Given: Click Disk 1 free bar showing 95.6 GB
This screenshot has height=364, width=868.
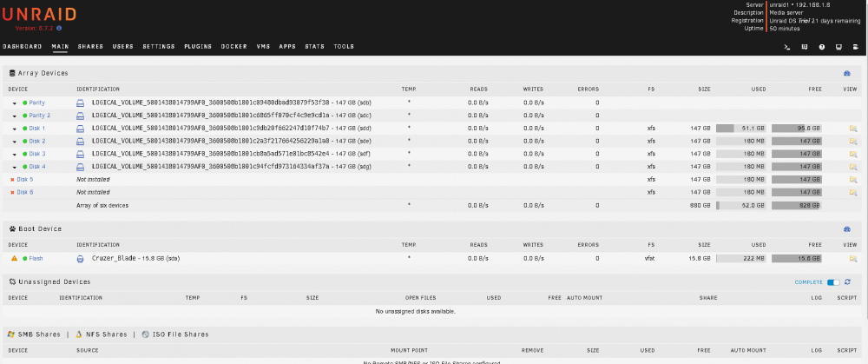Looking at the screenshot, I should click(x=797, y=129).
